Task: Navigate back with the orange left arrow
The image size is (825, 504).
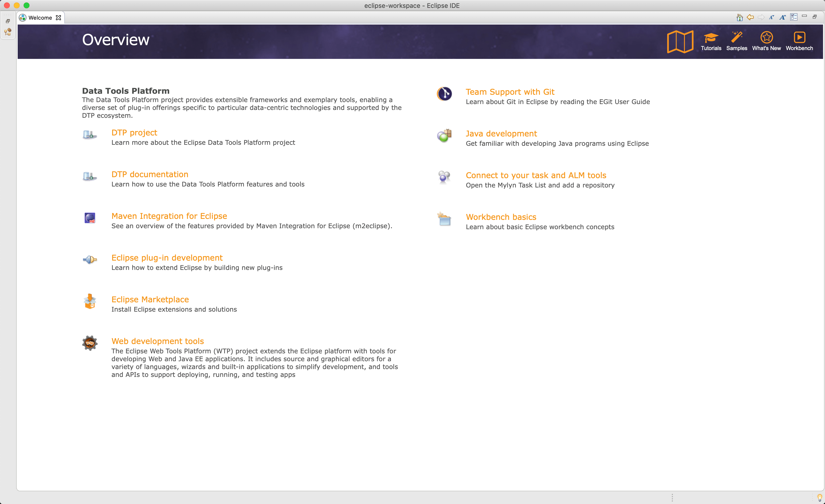Action: pos(750,17)
